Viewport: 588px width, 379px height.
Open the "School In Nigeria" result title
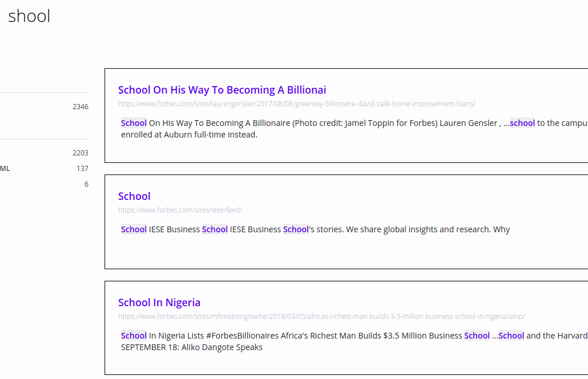[159, 302]
